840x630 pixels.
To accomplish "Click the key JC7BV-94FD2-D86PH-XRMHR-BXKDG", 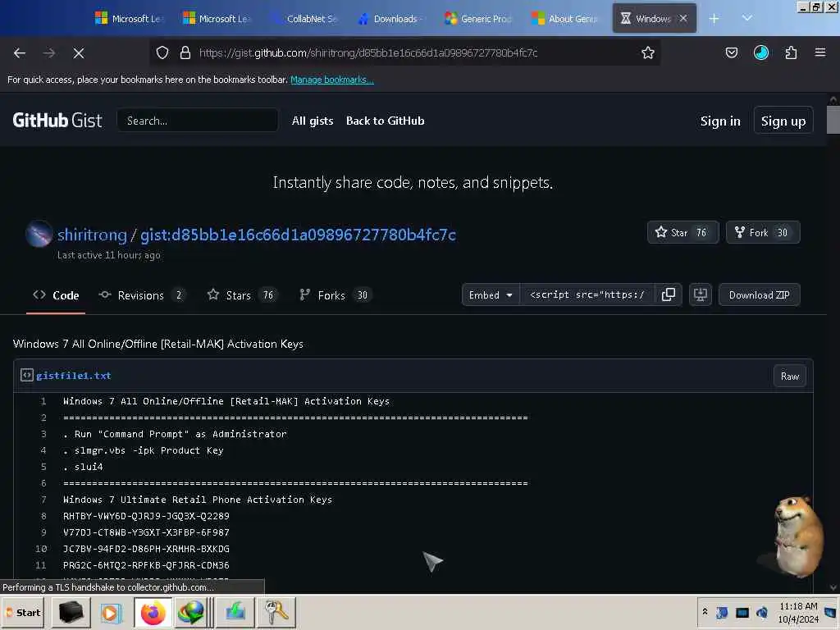I will [x=146, y=549].
